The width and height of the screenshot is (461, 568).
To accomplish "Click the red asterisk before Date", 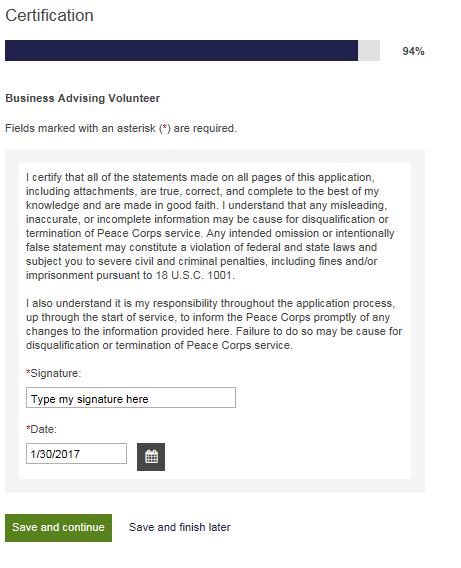I will 28,428.
